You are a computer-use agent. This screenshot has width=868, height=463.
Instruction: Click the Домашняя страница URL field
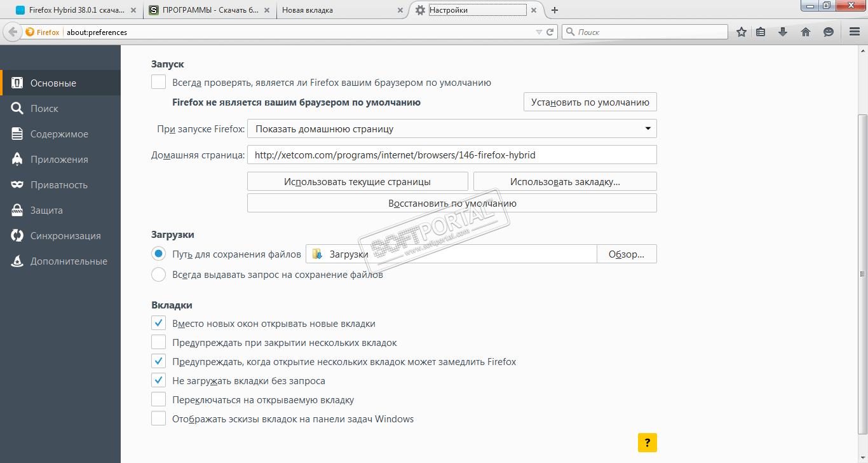[x=452, y=155]
